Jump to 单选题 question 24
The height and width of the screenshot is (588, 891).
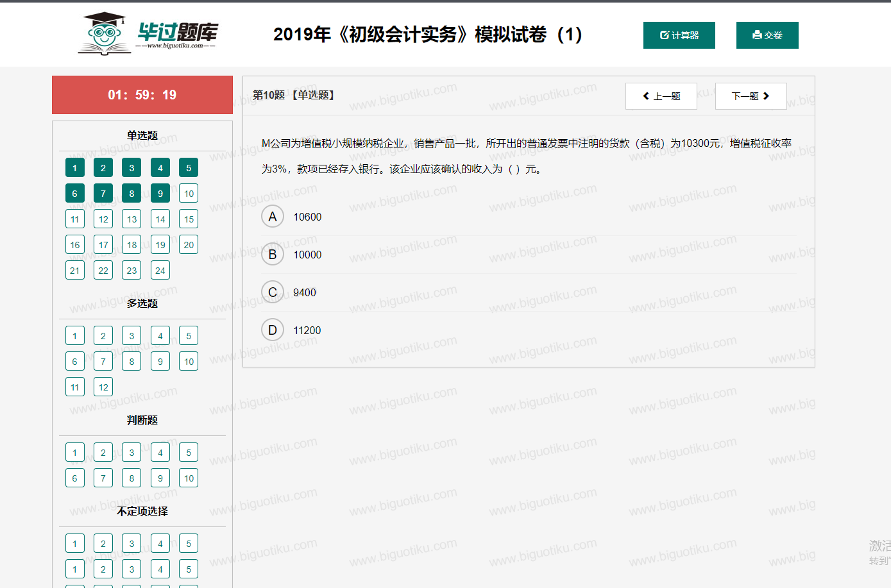[x=160, y=271]
